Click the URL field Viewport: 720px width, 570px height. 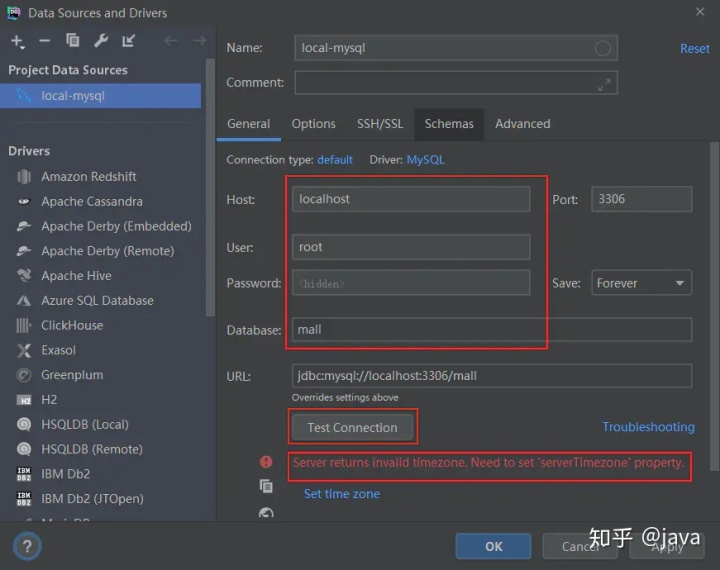tap(492, 376)
